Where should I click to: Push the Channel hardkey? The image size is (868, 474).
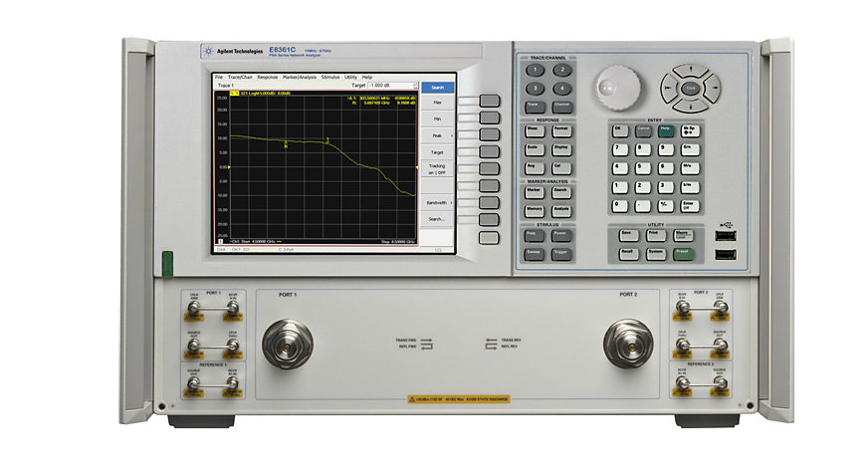(x=561, y=107)
